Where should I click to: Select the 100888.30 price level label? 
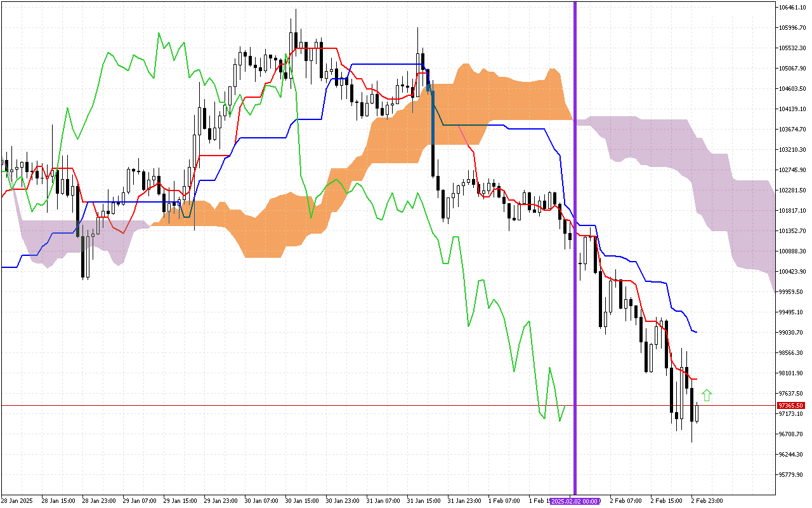792,251
